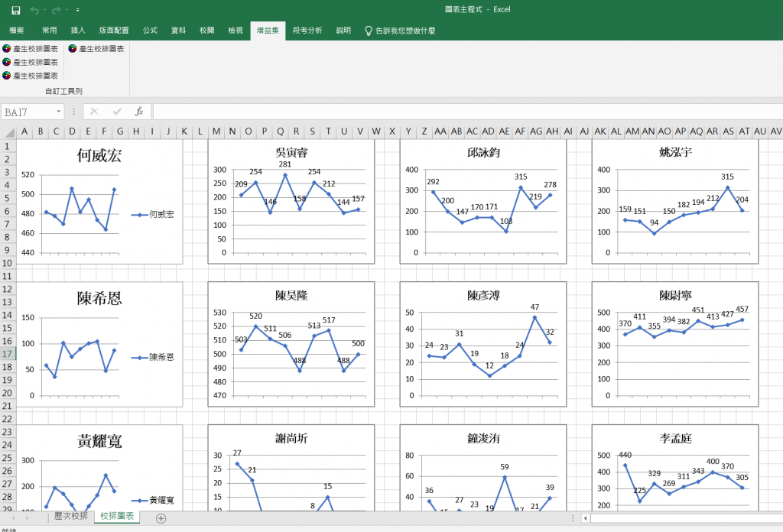Viewport: 783px width, 532px height.
Task: Run the first 產生校排圖表 button in the left column
Action: pyautogui.click(x=31, y=48)
